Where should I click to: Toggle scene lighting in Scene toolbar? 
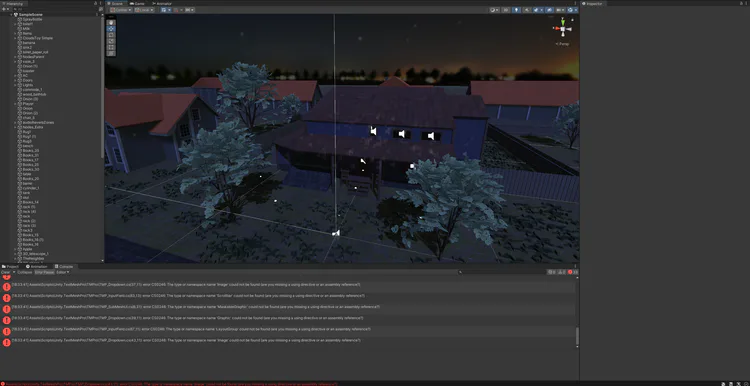pyautogui.click(x=517, y=10)
